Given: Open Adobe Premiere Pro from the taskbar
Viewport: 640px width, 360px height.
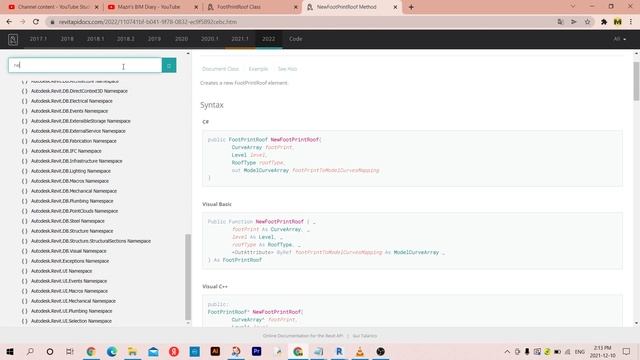Looking at the screenshot, I should click(x=256, y=351).
